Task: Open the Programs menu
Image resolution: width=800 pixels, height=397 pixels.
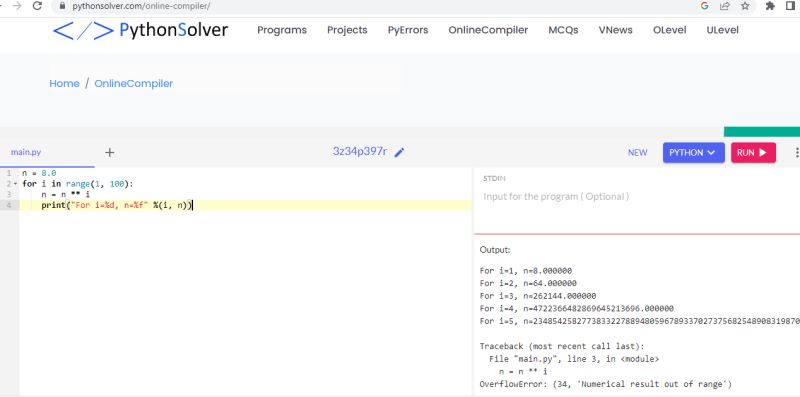Action: [x=282, y=30]
